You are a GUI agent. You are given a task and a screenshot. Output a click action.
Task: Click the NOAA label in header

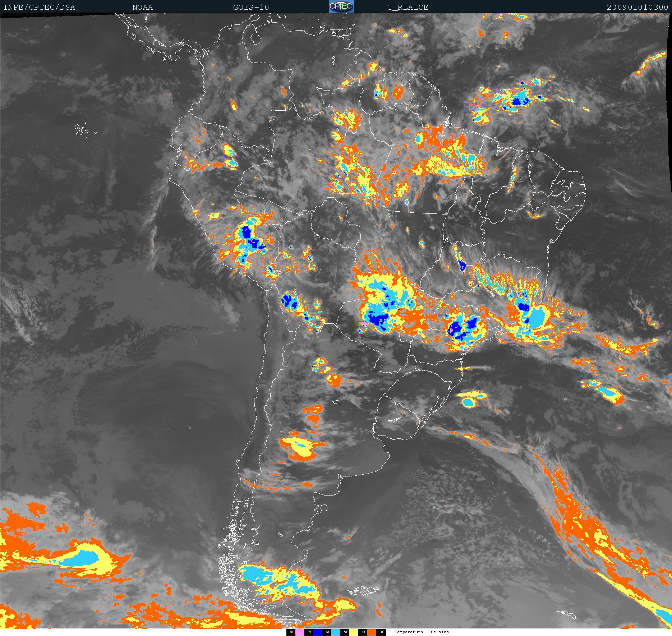pyautogui.click(x=142, y=7)
